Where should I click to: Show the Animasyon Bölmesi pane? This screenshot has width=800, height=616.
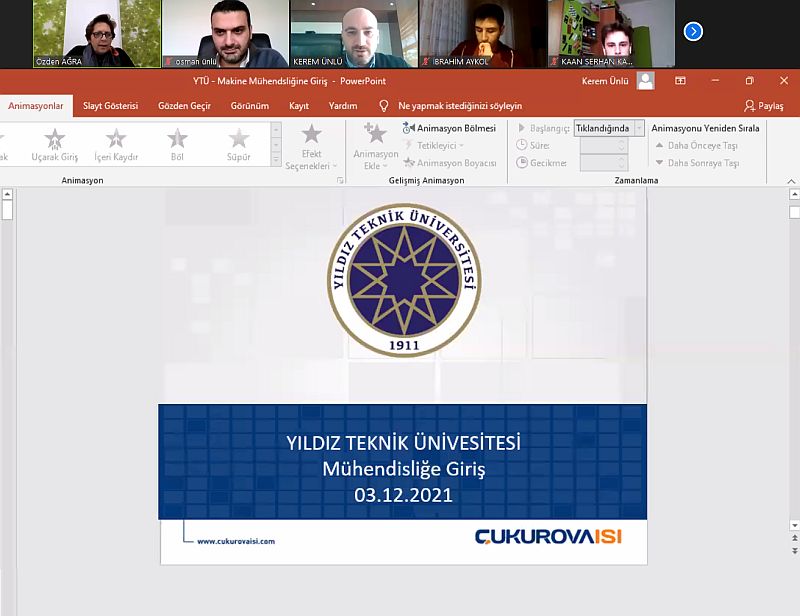(x=449, y=128)
